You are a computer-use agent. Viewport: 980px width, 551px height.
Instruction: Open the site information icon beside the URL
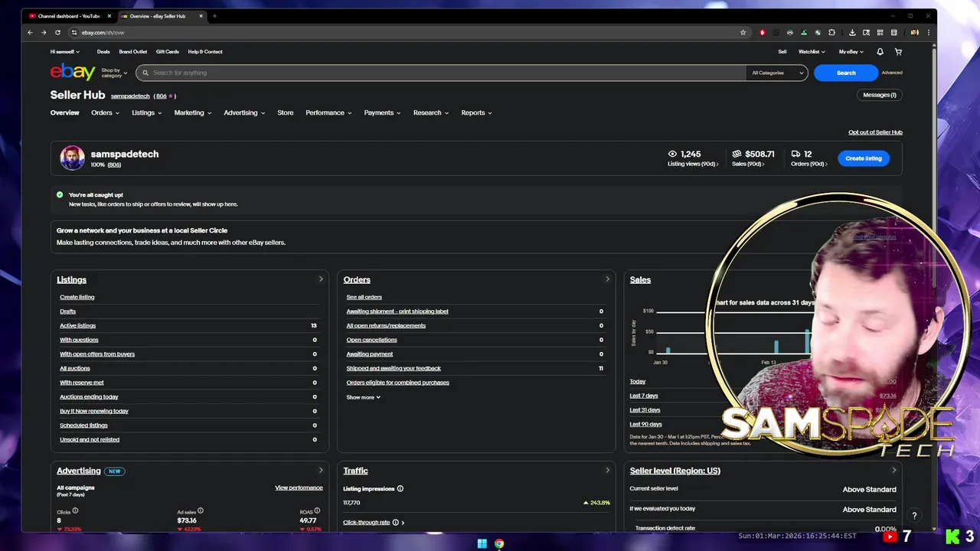(74, 32)
